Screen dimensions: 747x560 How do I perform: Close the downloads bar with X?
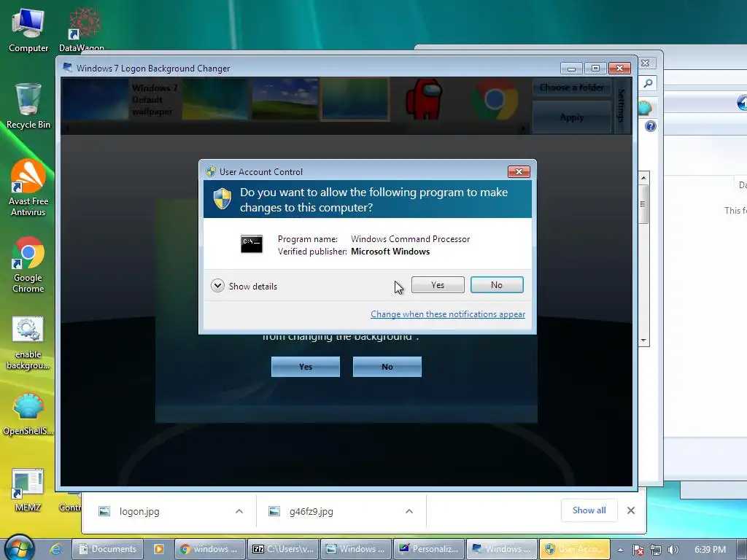pyautogui.click(x=631, y=510)
